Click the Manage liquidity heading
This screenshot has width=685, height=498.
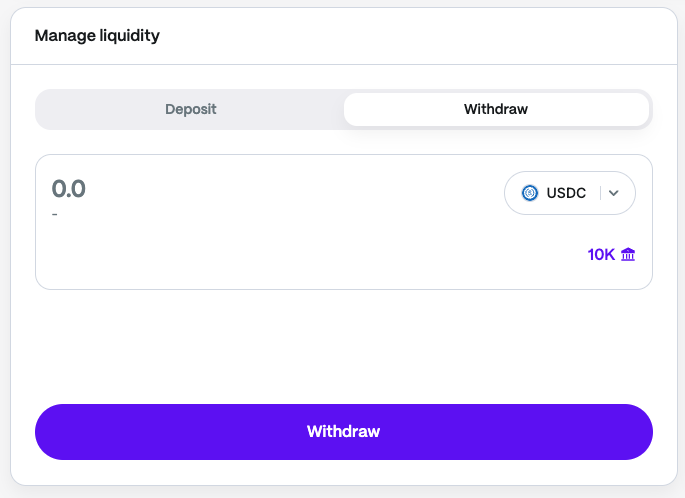pos(97,36)
